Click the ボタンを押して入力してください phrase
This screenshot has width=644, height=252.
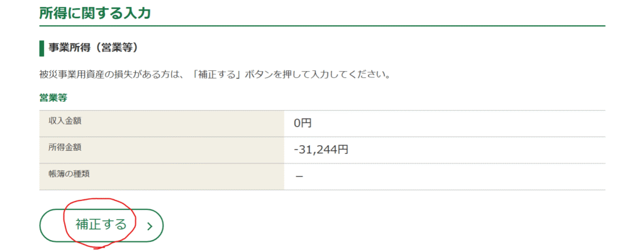pyautogui.click(x=321, y=75)
